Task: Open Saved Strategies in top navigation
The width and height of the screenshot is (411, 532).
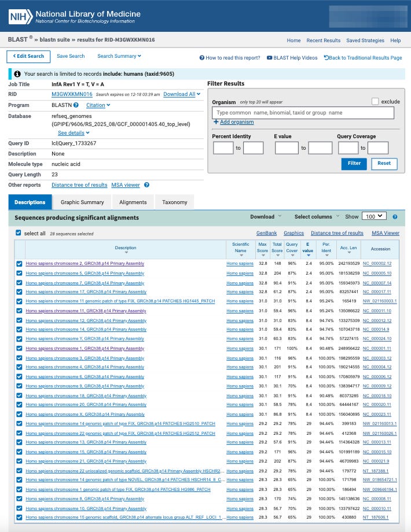Action: [x=365, y=40]
